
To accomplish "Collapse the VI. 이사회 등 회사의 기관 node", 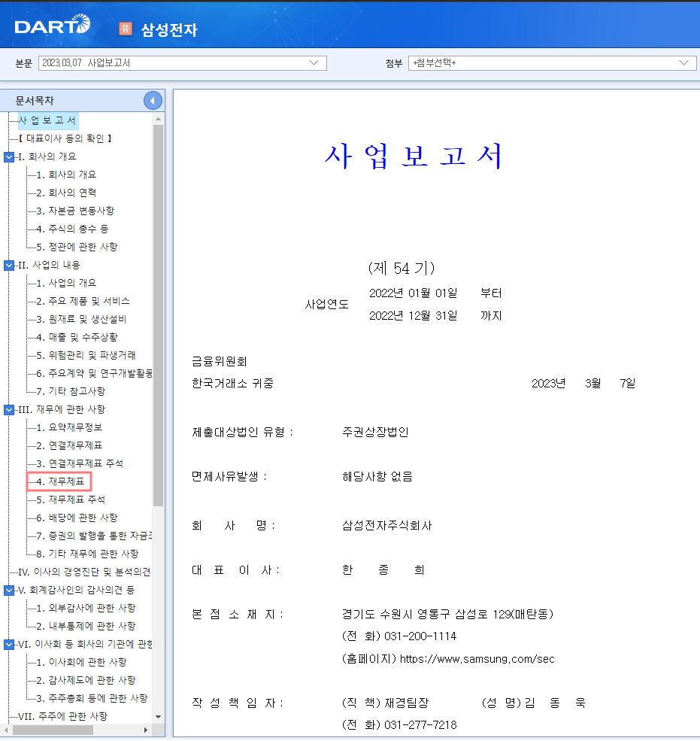I will coord(9,644).
